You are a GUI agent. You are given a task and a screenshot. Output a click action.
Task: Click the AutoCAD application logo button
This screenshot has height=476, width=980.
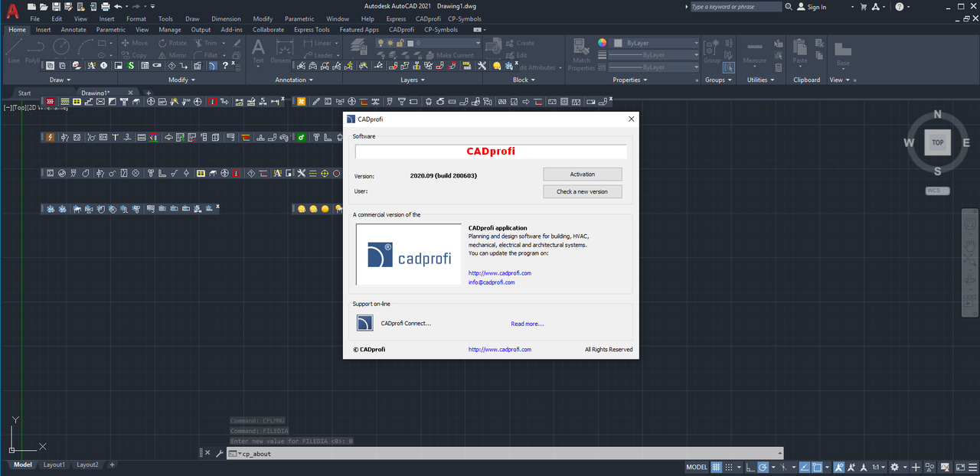[12, 11]
